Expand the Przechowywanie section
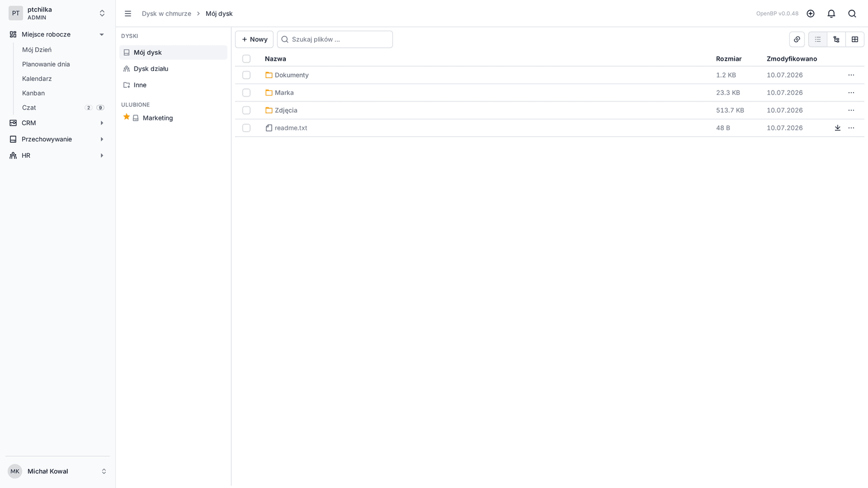Screen dimensions: 868x488 tap(58, 139)
